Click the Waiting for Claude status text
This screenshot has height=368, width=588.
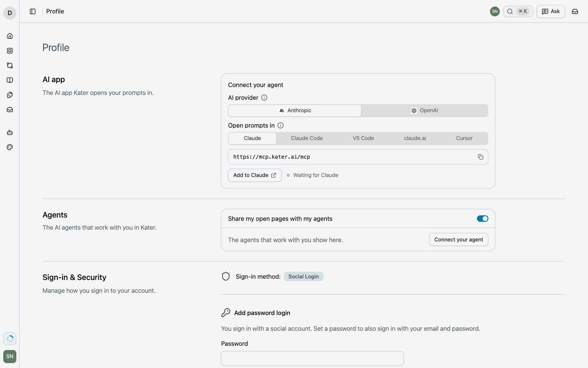coord(316,175)
